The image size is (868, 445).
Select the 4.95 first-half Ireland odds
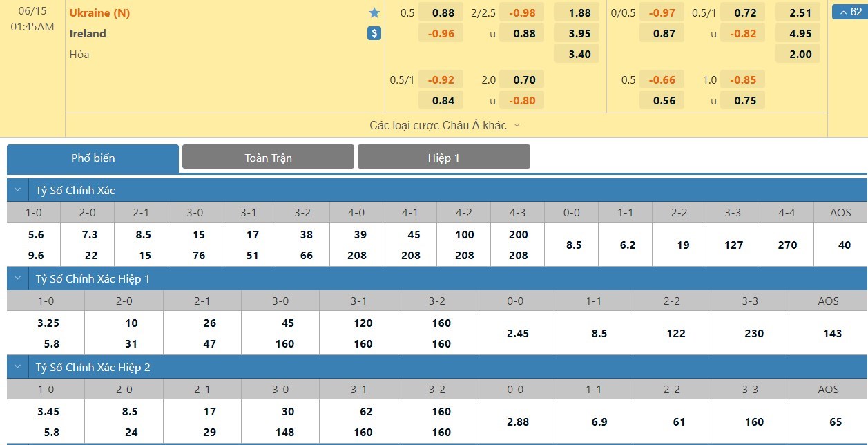pyautogui.click(x=800, y=33)
